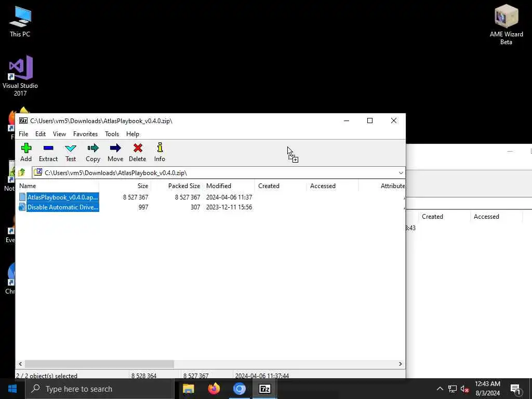
Task: Click the Delete toolbar button
Action: (x=137, y=152)
